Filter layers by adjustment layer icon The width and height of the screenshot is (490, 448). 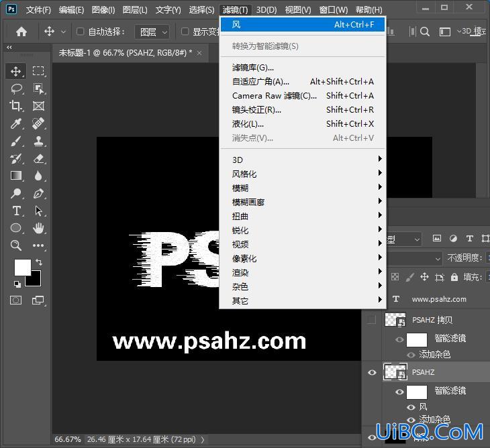pyautogui.click(x=453, y=239)
